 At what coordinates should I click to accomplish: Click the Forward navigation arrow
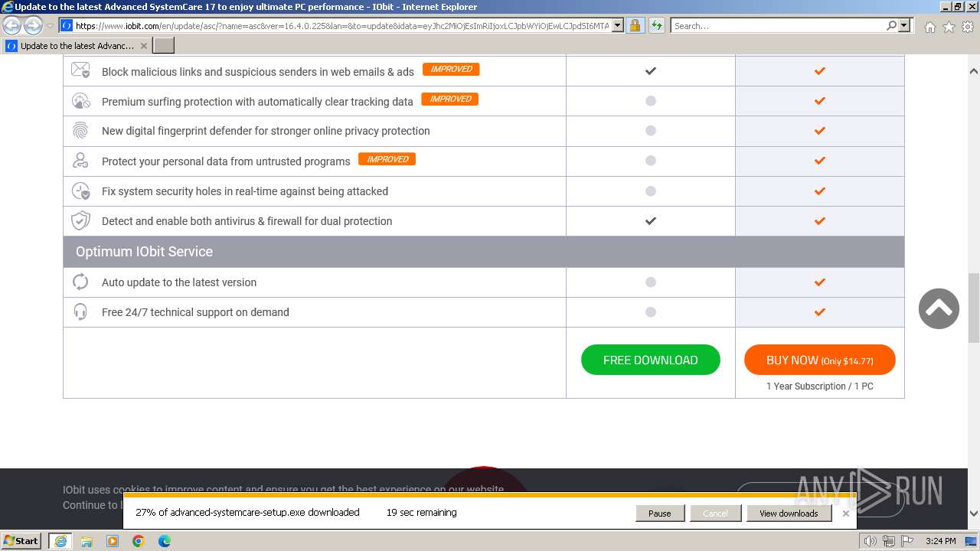point(33,25)
